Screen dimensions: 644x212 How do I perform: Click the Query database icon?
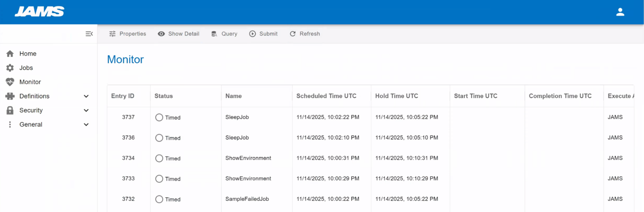pos(214,34)
